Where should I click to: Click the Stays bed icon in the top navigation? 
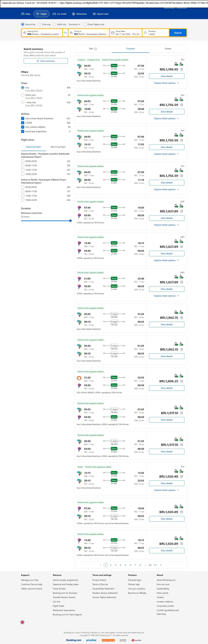click(23, 14)
